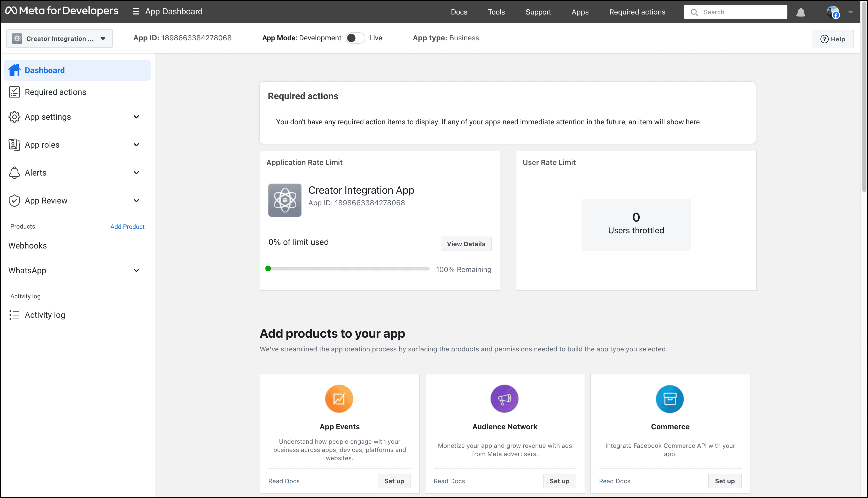Viewport: 868px width, 498px height.
Task: Click the Meta for Developers logo
Action: pos(62,11)
